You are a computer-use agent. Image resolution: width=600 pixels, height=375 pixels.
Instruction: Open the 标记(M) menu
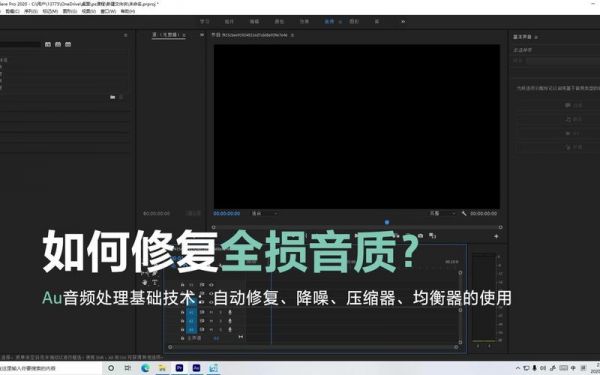click(x=50, y=11)
